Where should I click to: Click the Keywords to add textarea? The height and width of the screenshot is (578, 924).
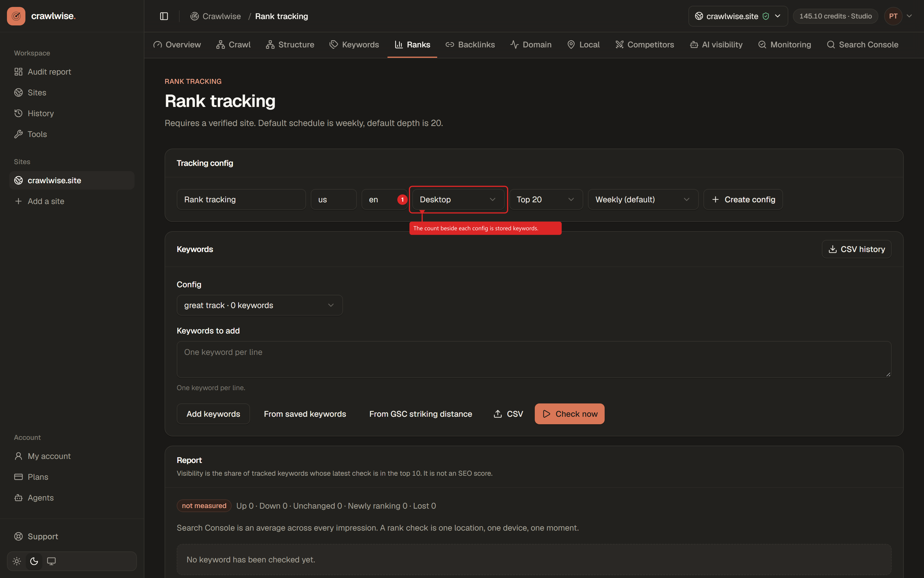(x=534, y=360)
